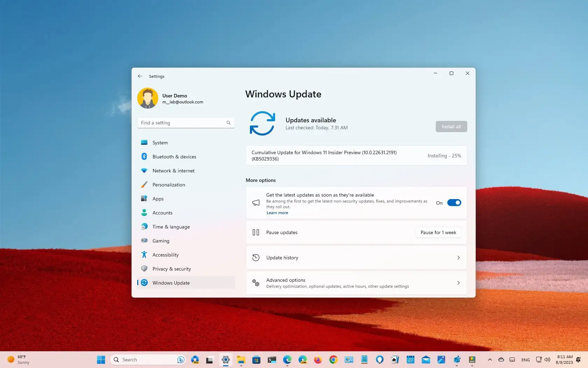Click the back arrow in Settings

pyautogui.click(x=140, y=76)
